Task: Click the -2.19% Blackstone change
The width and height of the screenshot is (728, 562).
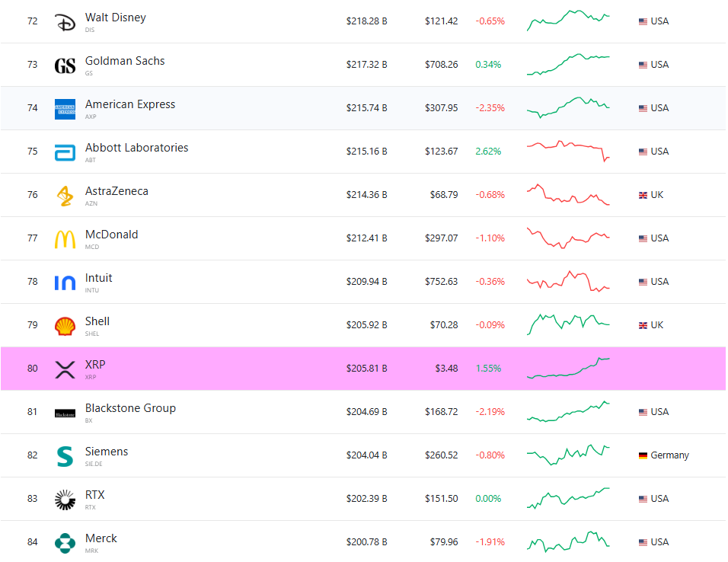Action: 490,412
